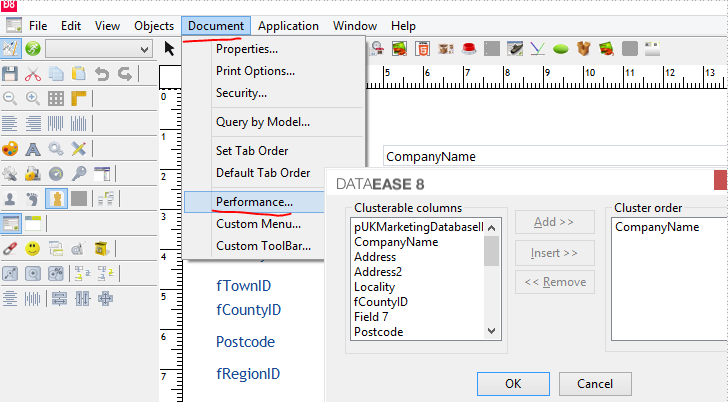
Task: Choose Custom ToolBar... entry
Action: [x=254, y=246]
